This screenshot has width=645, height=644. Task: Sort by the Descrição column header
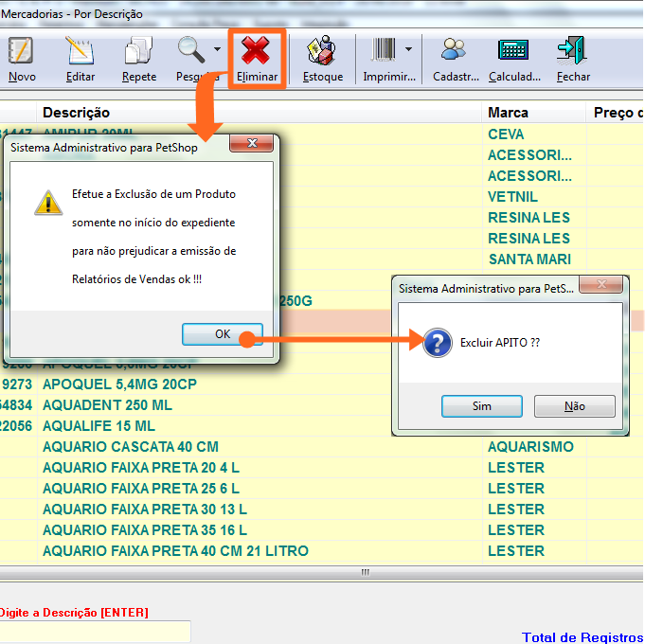pyautogui.click(x=76, y=113)
